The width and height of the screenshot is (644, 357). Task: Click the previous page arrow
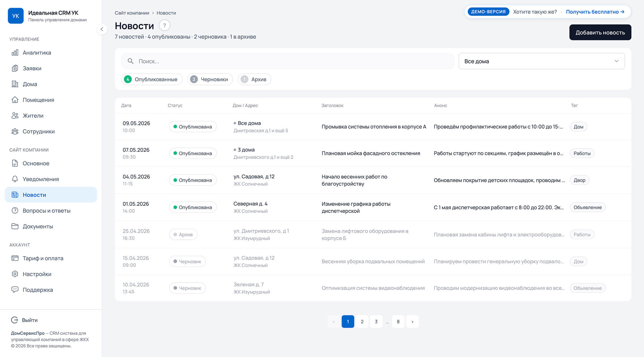[333, 322]
